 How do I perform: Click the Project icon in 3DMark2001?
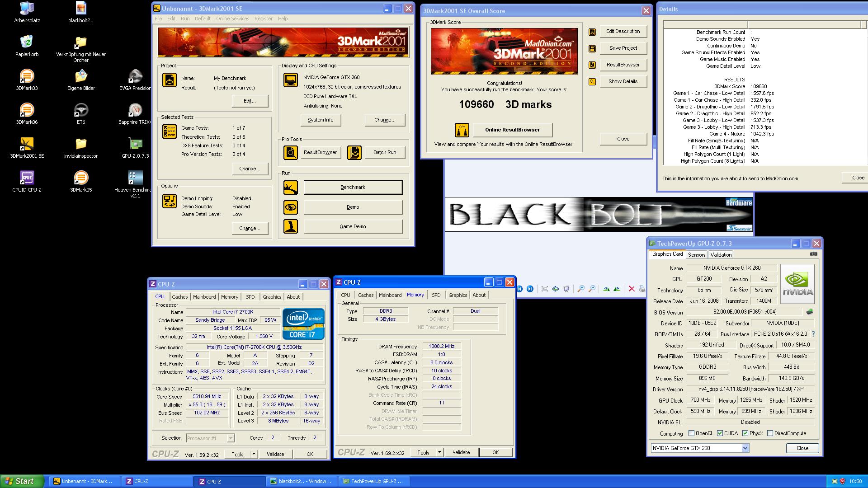tap(170, 80)
